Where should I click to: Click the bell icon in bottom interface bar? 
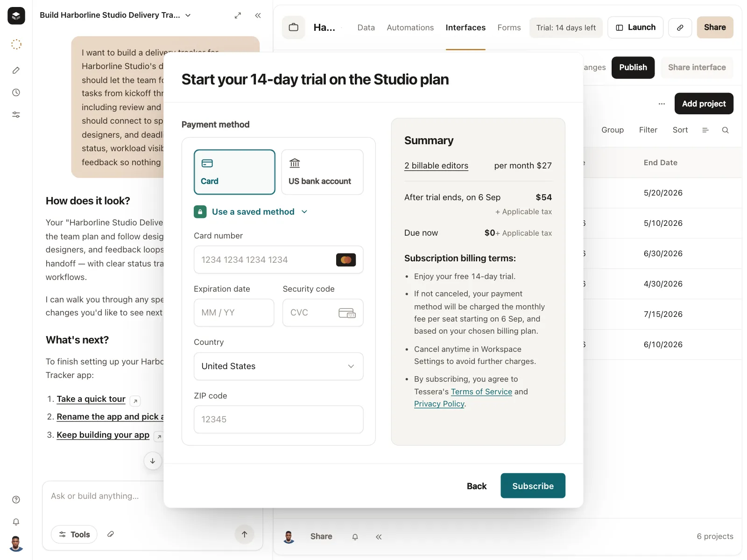tap(355, 537)
